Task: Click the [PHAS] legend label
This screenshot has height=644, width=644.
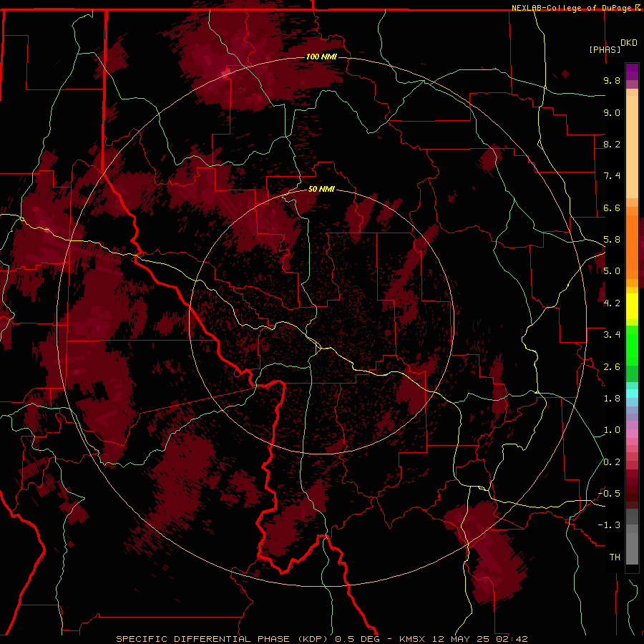Action: (x=605, y=49)
